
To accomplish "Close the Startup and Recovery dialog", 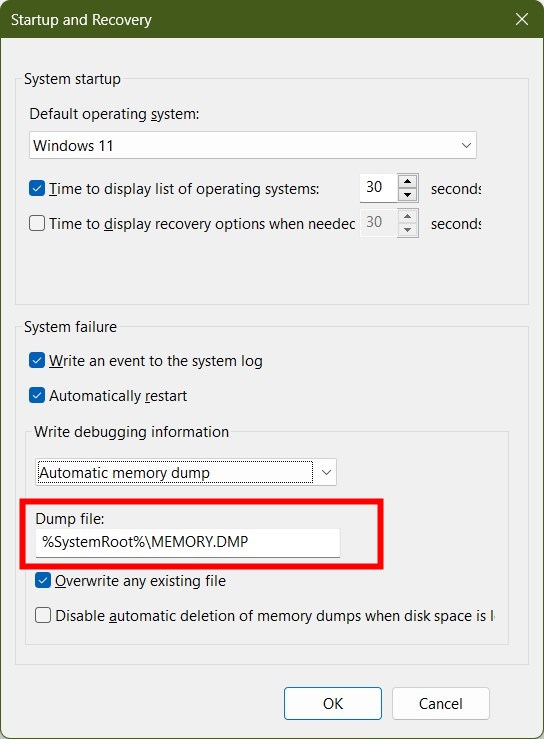I will [521, 19].
